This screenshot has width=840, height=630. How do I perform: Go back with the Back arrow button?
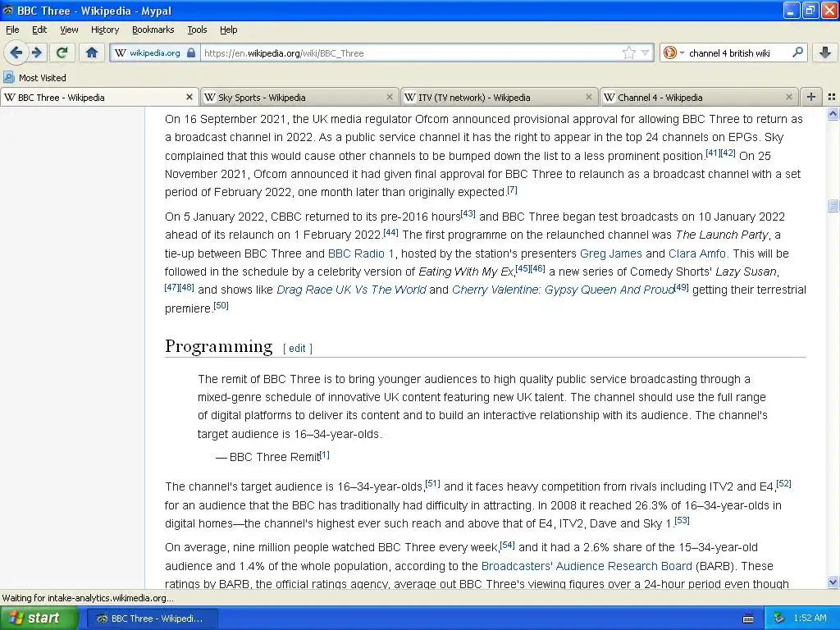(x=16, y=52)
